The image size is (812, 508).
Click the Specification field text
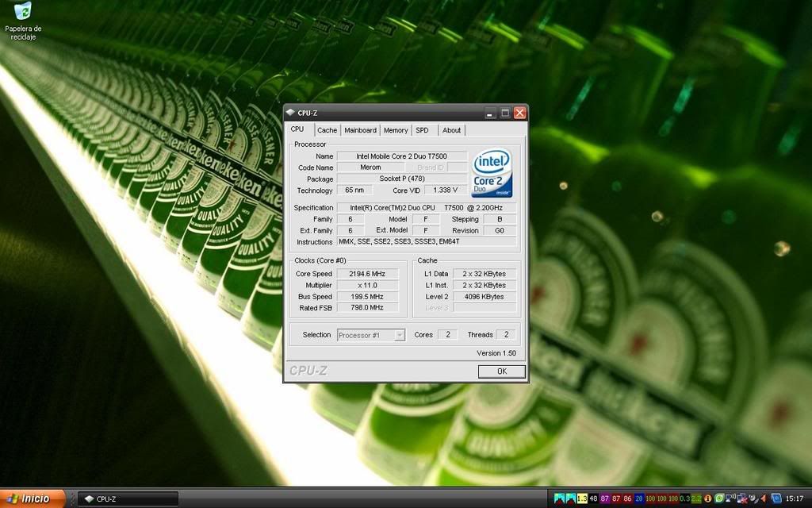coord(426,208)
